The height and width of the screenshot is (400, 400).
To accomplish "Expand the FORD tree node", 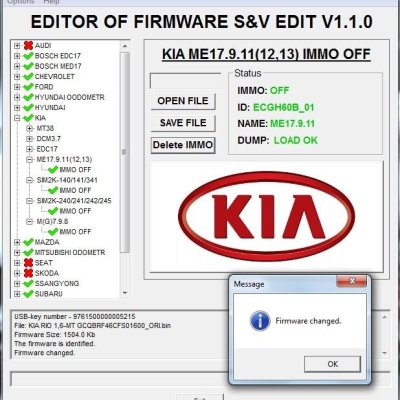I will [x=17, y=87].
